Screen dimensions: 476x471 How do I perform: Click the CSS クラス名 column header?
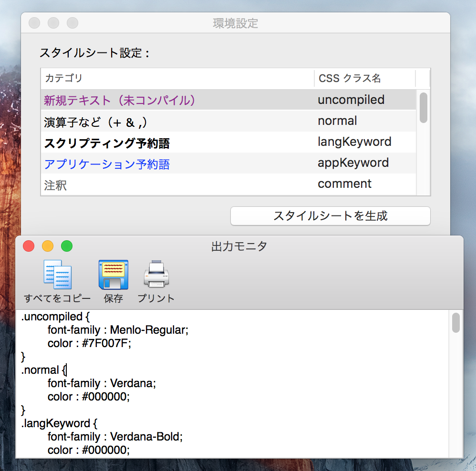point(365,78)
